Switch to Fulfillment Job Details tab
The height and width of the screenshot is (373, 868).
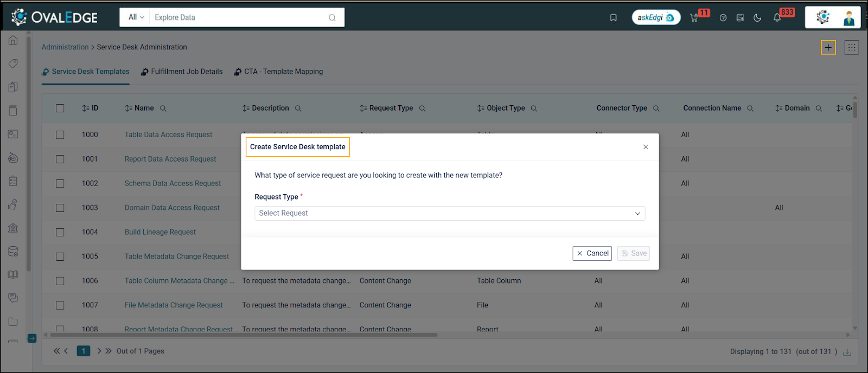182,72
